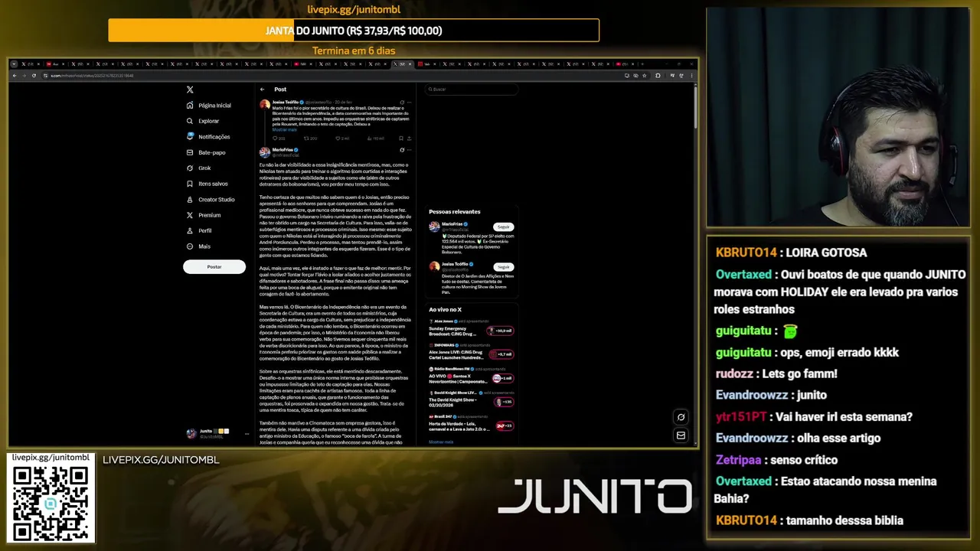Click the Janta do Junito donation progress bar

(354, 31)
